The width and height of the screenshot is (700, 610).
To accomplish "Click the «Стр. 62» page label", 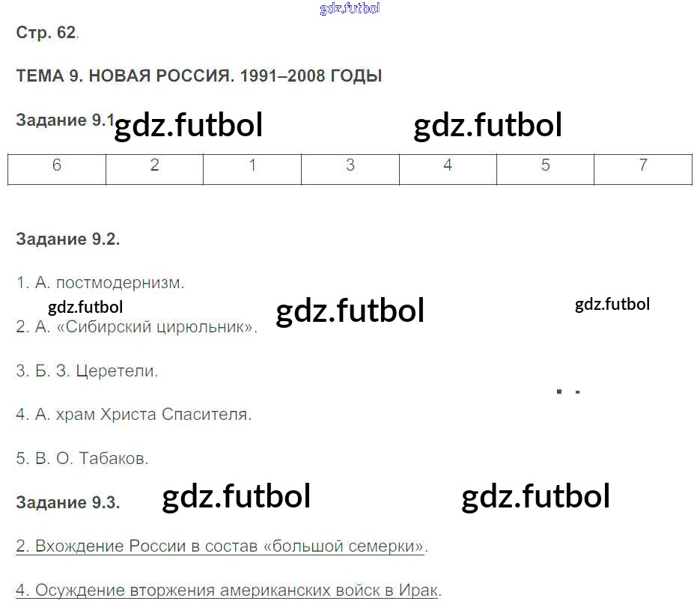I will point(46,33).
